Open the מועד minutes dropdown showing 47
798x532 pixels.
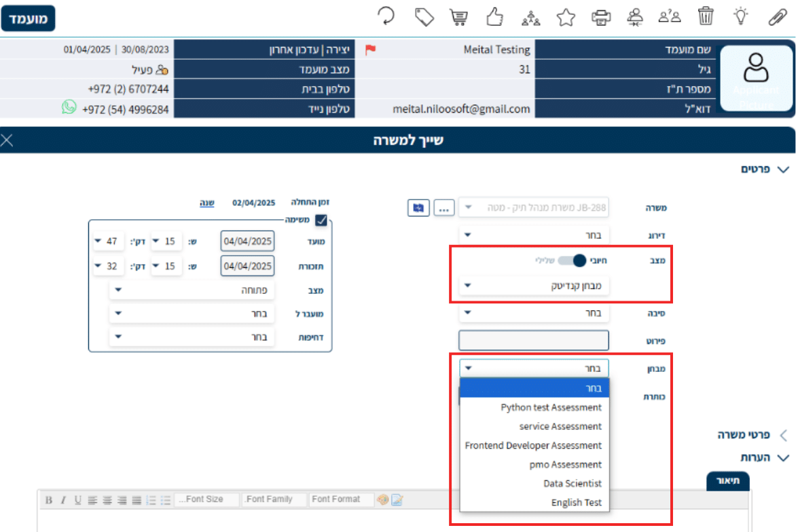(x=108, y=241)
